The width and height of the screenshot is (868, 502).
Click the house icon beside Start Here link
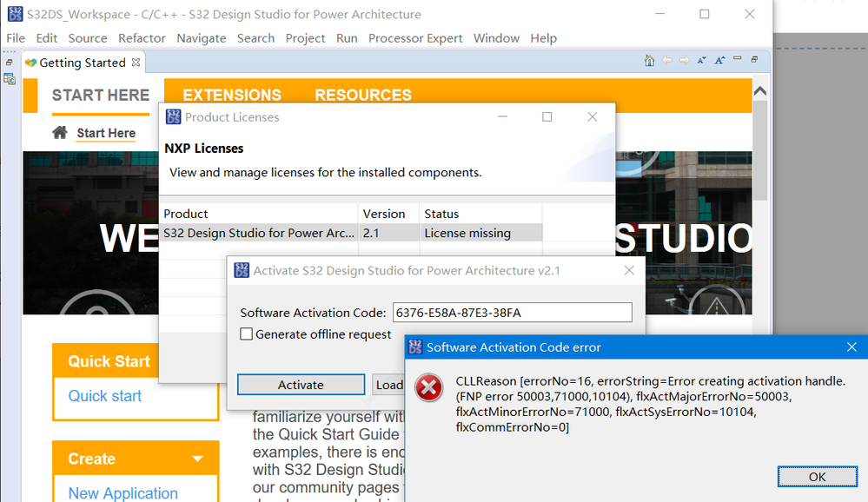pos(60,133)
